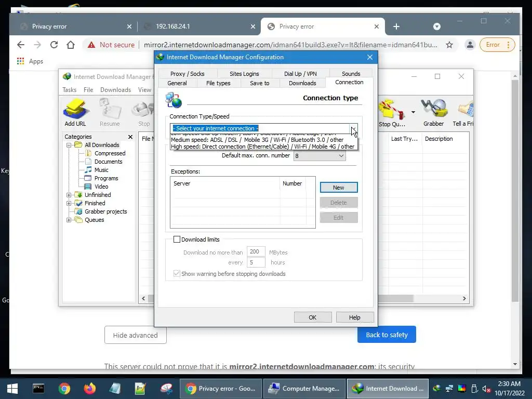
Task: Open the View menu in IDM
Action: (144, 89)
